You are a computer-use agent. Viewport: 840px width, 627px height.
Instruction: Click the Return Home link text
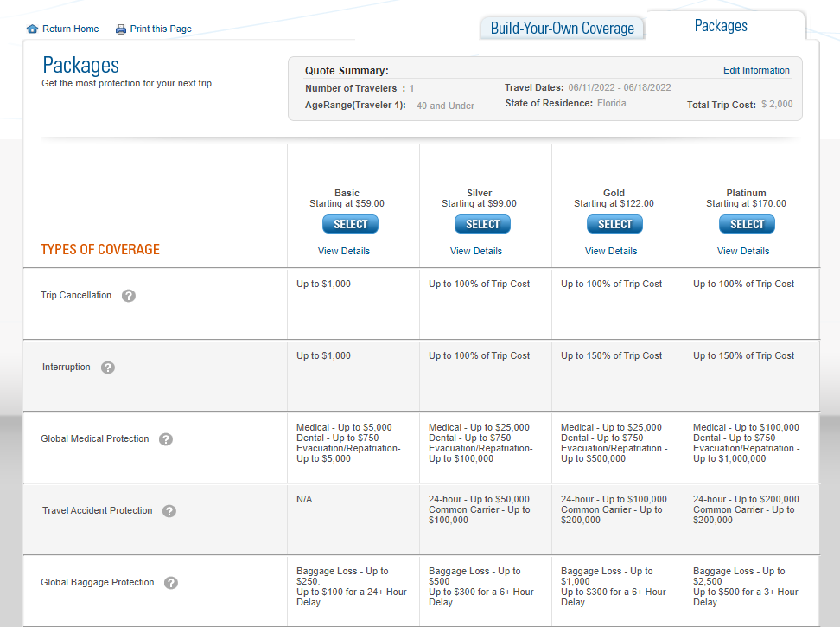point(71,29)
